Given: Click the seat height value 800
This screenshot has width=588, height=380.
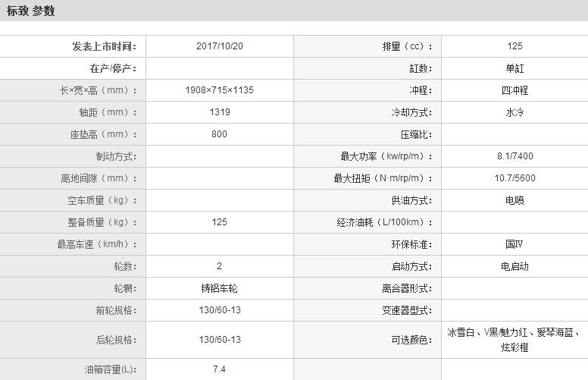Looking at the screenshot, I should click(219, 134).
